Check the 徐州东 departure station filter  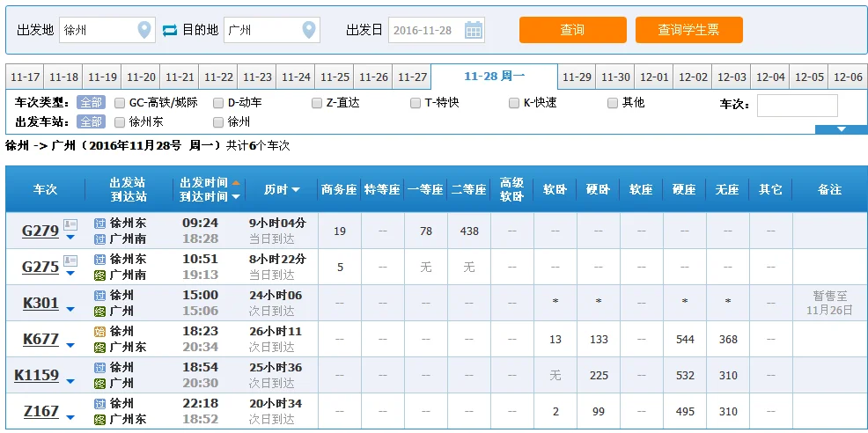[119, 121]
